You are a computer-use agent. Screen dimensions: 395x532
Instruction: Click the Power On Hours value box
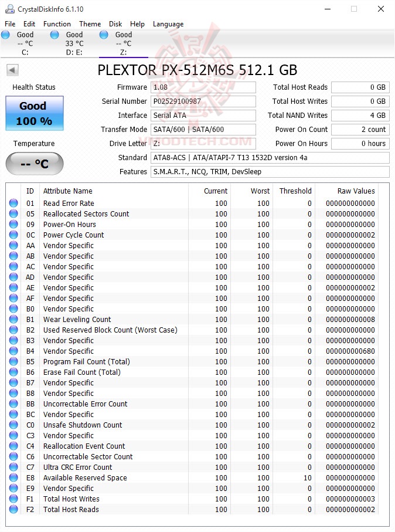click(x=360, y=144)
